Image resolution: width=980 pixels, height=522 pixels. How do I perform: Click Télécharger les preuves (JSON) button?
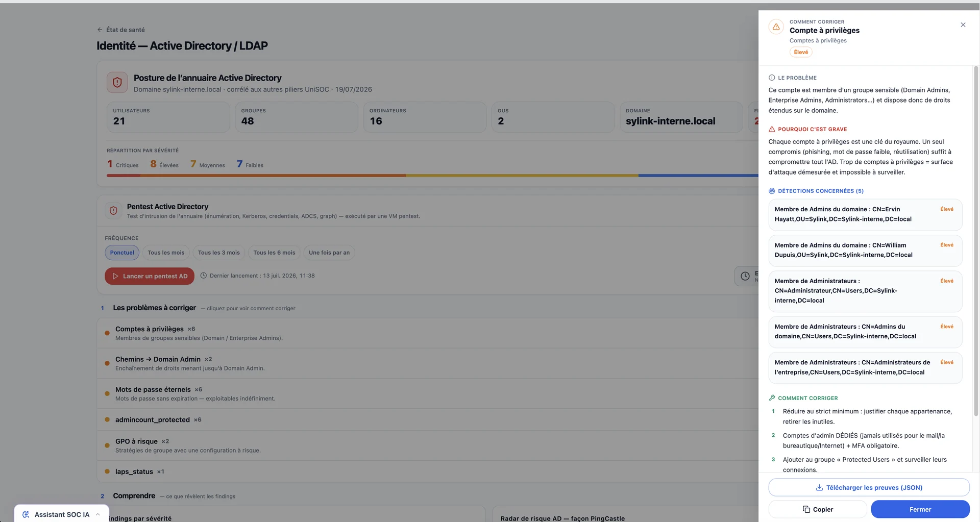(x=869, y=487)
